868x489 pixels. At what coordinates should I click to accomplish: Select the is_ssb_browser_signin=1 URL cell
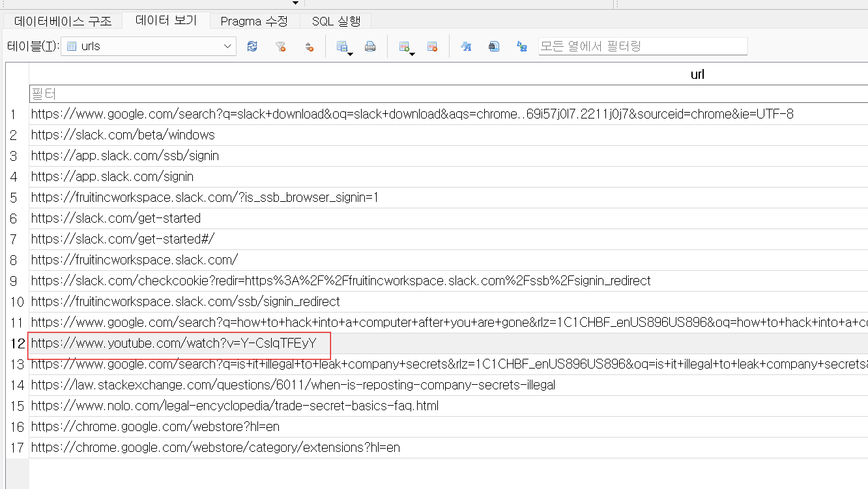click(x=448, y=197)
